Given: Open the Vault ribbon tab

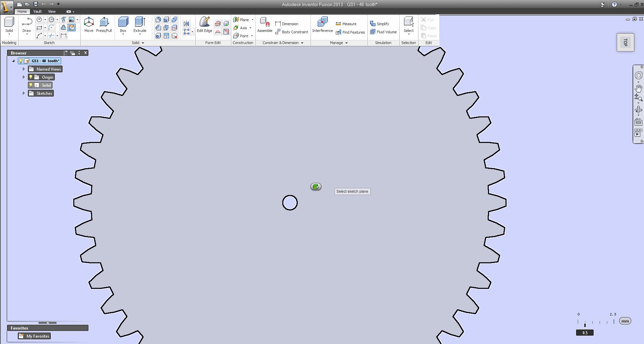Looking at the screenshot, I should 37,11.
